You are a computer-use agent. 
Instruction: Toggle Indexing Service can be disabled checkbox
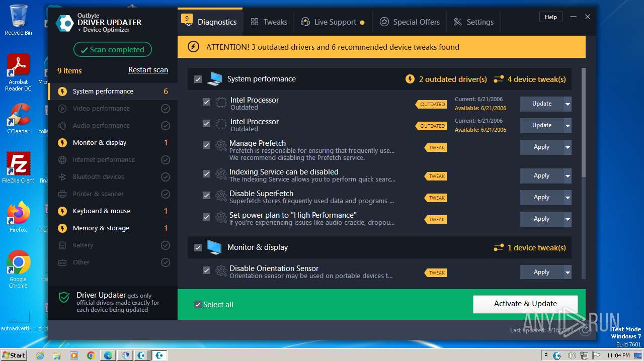(x=206, y=173)
